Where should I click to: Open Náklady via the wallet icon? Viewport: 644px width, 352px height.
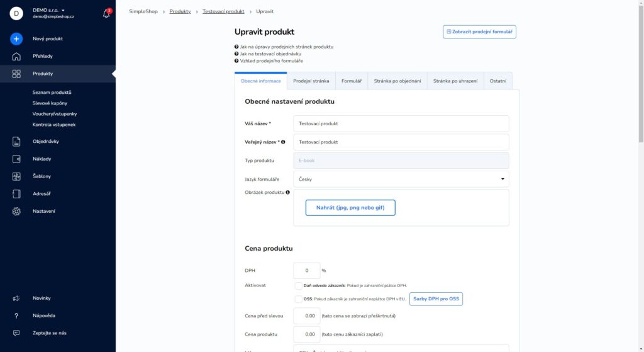[16, 159]
